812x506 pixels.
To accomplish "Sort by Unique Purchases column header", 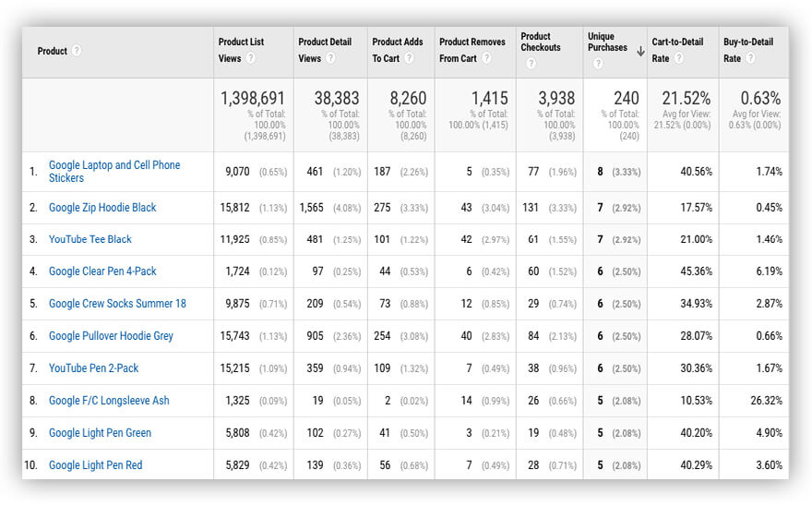I will pyautogui.click(x=607, y=42).
